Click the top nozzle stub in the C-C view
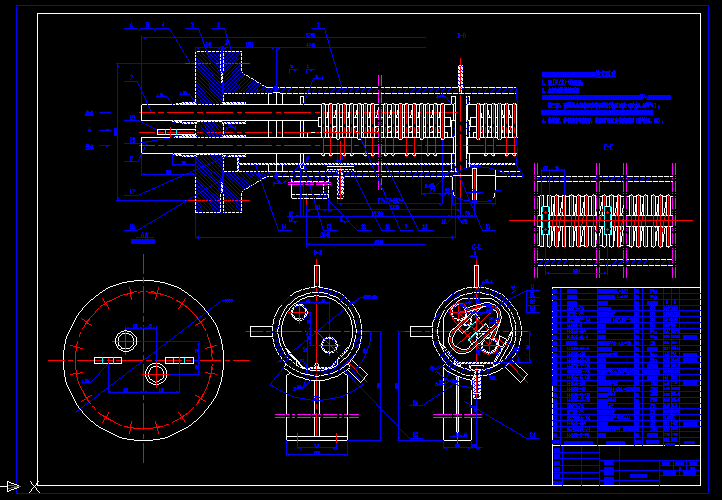 (476, 276)
